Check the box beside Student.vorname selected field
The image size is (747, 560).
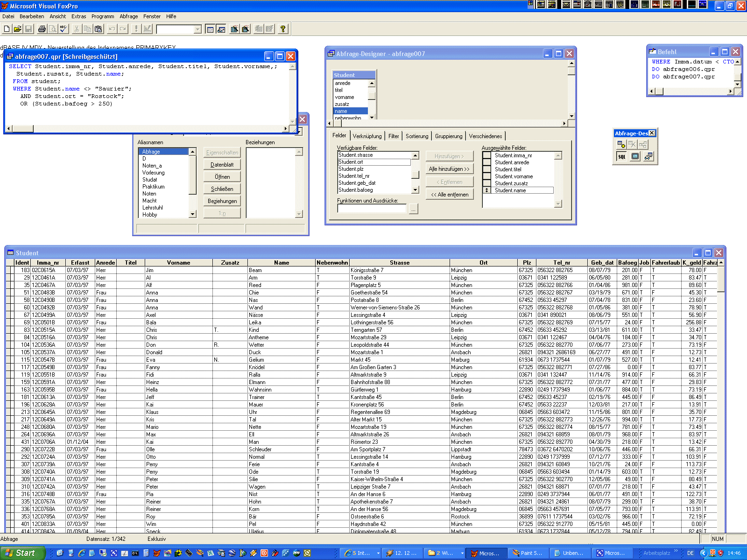(x=487, y=176)
